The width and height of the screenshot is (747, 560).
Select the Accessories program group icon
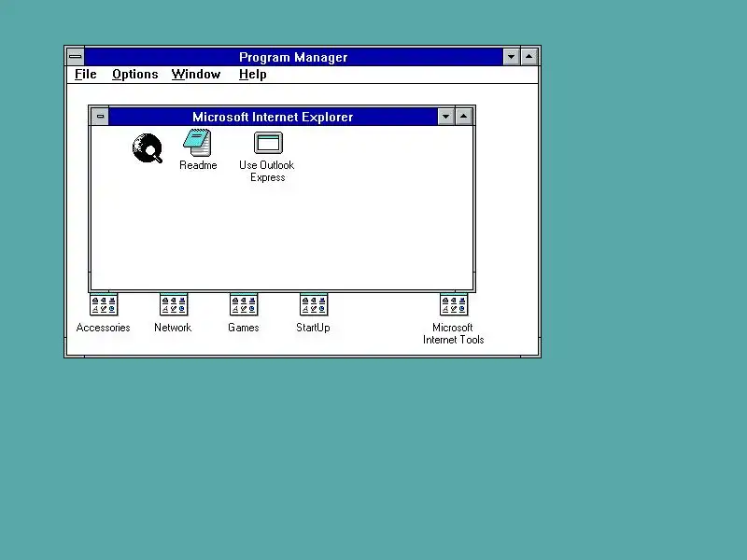(x=104, y=305)
